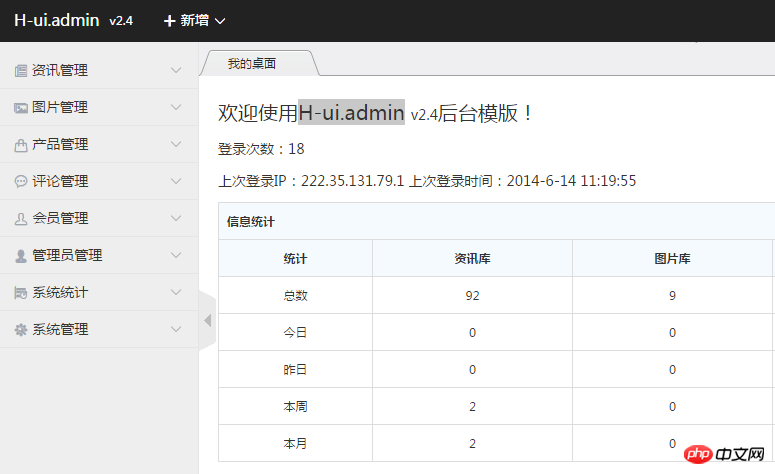775x474 pixels.
Task: Click the 图片管理 picture icon
Action: pos(21,108)
